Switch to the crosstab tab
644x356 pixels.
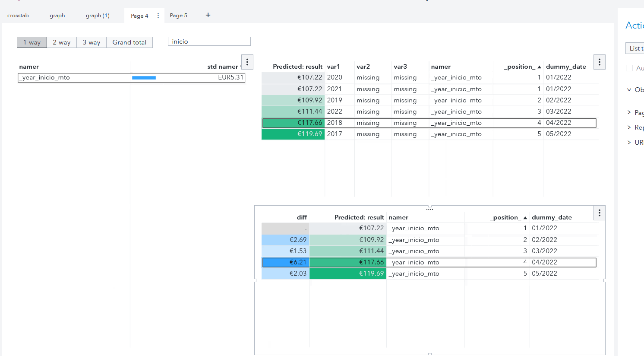pos(18,15)
